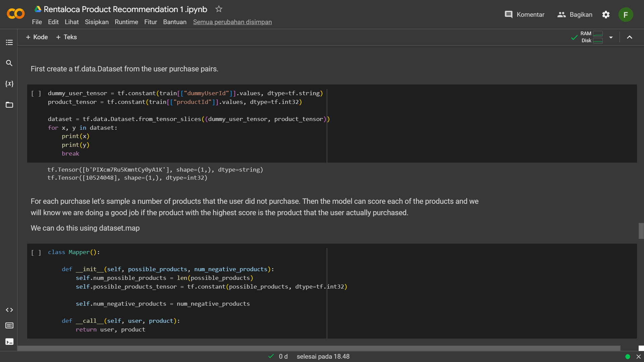This screenshot has width=644, height=362.
Task: Star the Rentaloca notebook
Action: (219, 9)
